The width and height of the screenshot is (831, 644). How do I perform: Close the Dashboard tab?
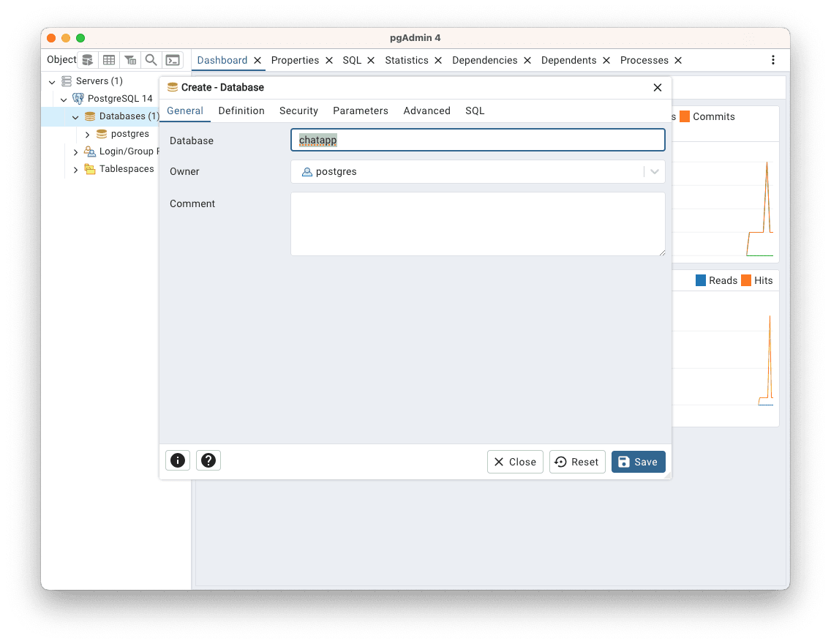[x=257, y=61]
